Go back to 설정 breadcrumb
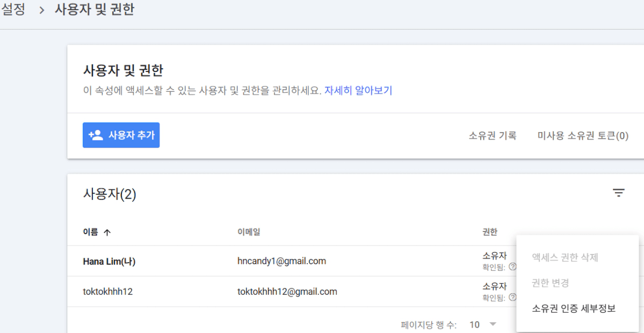 coord(13,10)
